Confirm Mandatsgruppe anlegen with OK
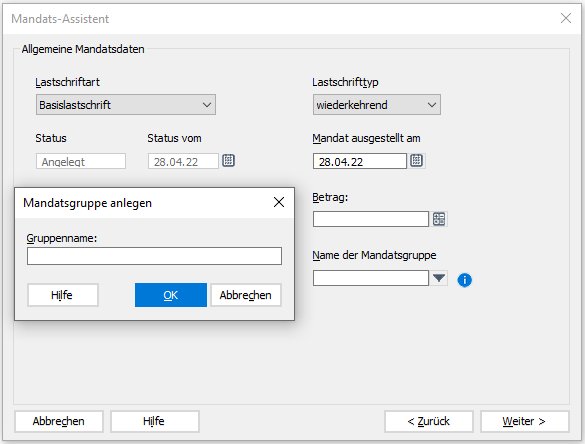The height and width of the screenshot is (444, 585). 171,295
